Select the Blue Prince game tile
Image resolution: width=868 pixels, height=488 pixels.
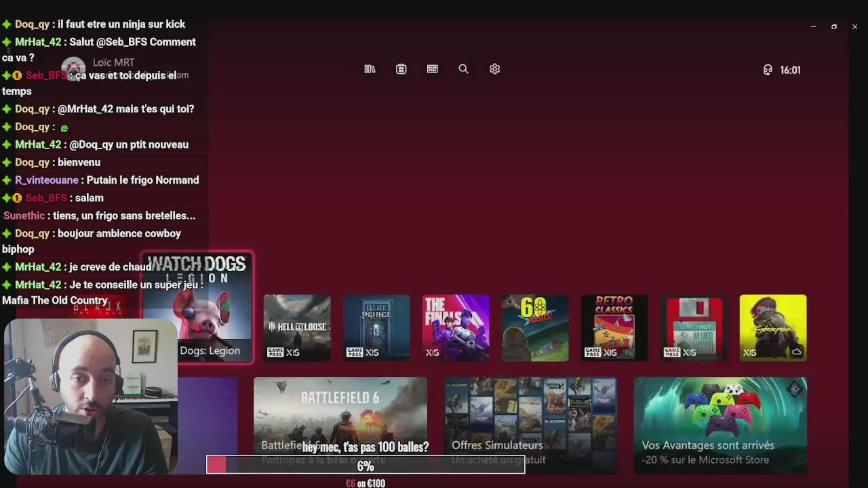(x=376, y=327)
